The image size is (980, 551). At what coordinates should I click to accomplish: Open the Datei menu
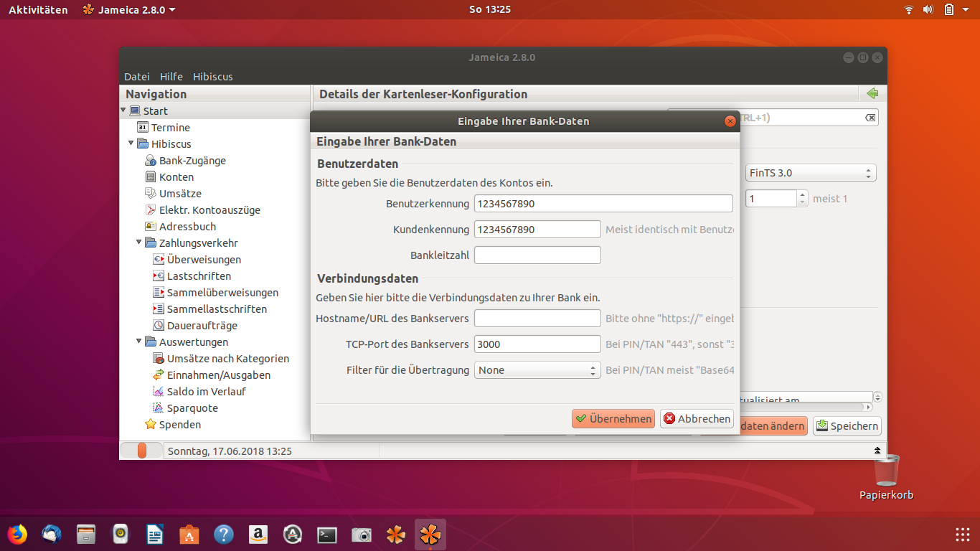[137, 77]
